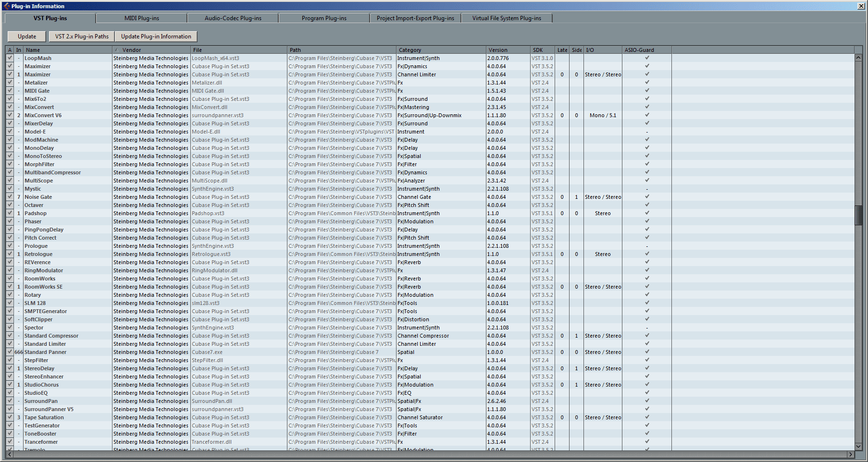Screen dimensions: 868x462
Task: Toggle the LoopMash plug-in checkbox
Action: (x=10, y=58)
